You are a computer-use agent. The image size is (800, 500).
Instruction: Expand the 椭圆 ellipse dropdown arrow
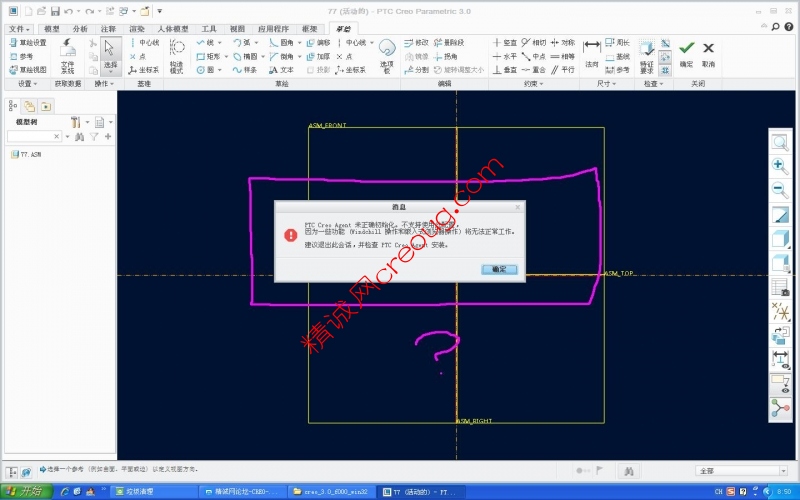pos(263,56)
